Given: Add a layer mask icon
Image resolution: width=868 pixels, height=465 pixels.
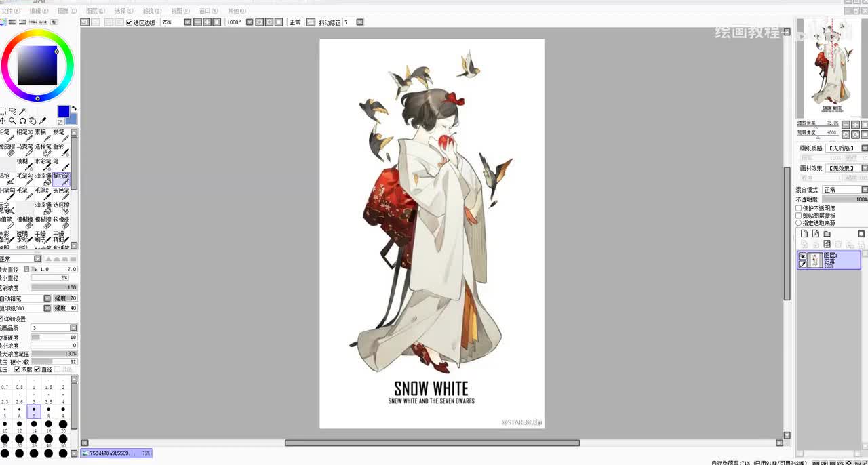Looking at the screenshot, I should point(861,233).
